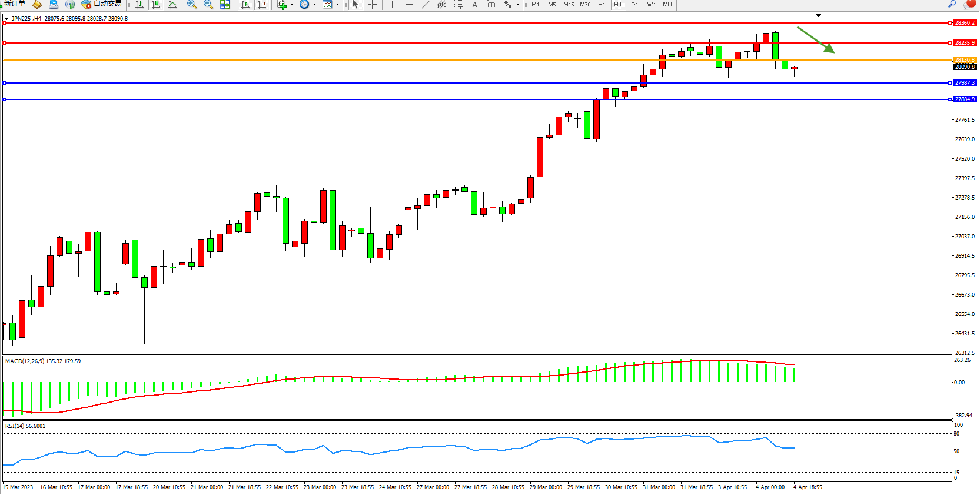The width and height of the screenshot is (980, 495).
Task: Select the trendline drawing tool
Action: 426,5
